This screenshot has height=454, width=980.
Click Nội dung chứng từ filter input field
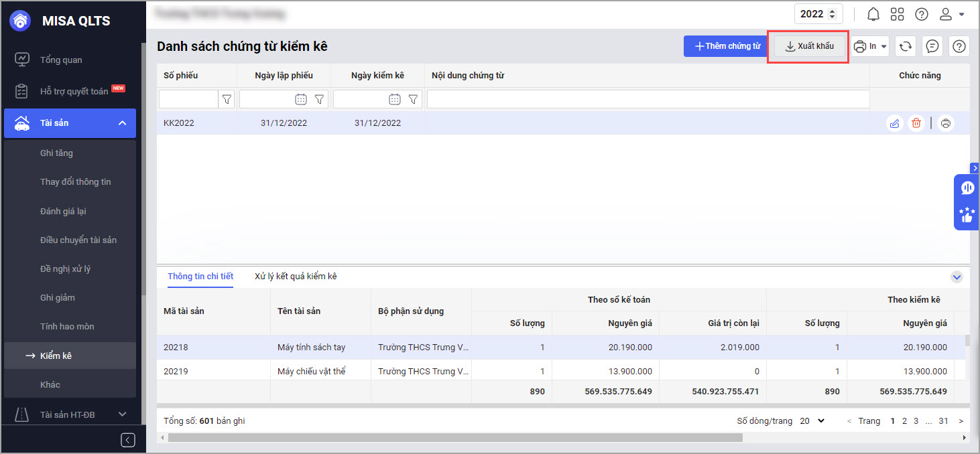coord(648,99)
